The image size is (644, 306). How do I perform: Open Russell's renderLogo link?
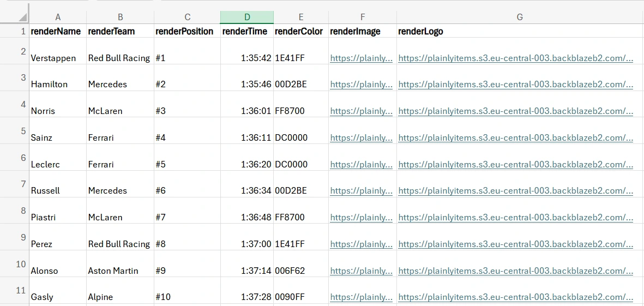(515, 191)
